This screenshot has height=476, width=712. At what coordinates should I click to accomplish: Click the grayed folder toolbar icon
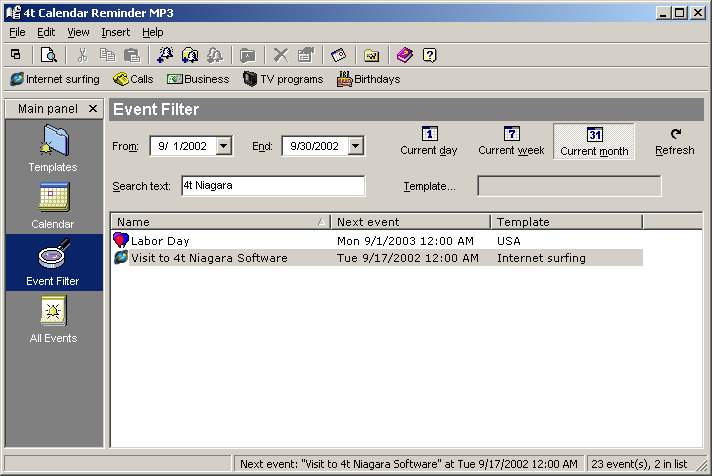[x=247, y=55]
